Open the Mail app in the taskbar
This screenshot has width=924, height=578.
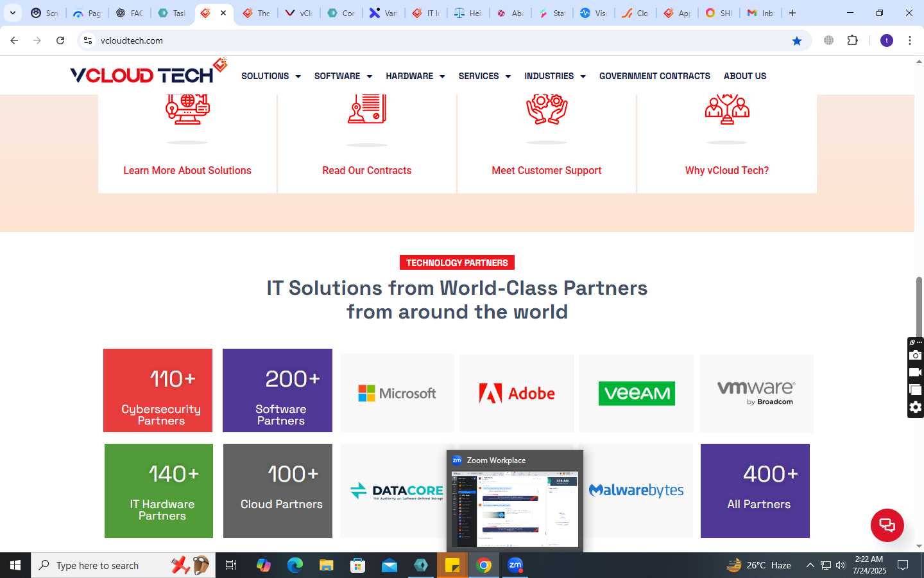[x=389, y=565]
